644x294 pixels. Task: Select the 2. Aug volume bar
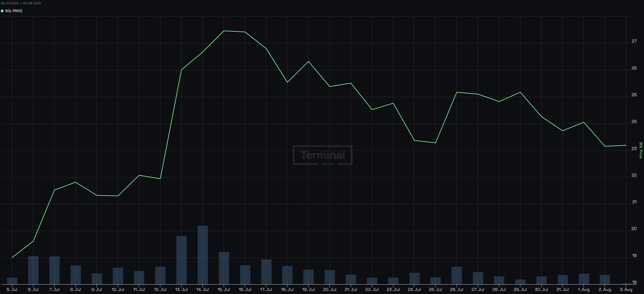(605, 280)
